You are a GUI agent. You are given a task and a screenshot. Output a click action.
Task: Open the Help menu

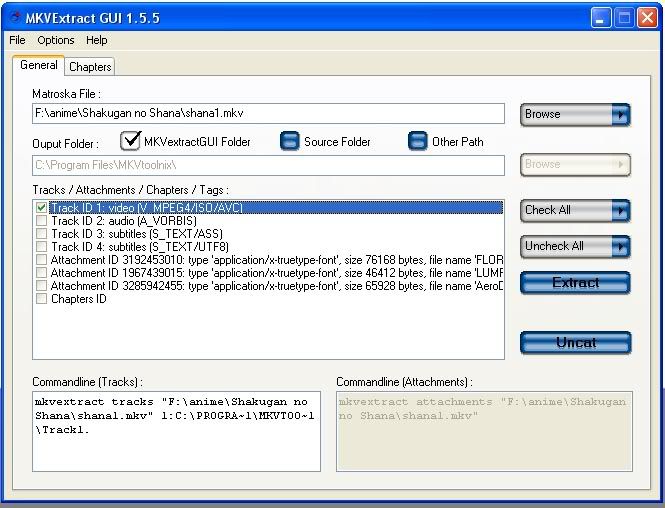tap(96, 40)
